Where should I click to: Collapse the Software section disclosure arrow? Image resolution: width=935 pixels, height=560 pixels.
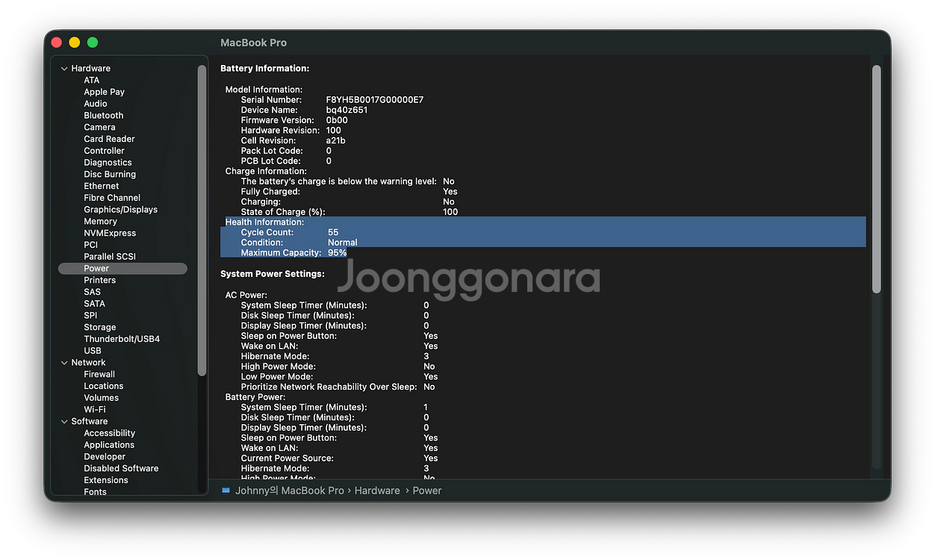coord(64,422)
